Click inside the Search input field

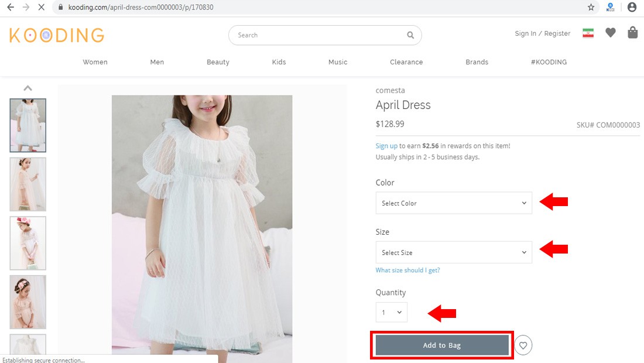pos(319,35)
